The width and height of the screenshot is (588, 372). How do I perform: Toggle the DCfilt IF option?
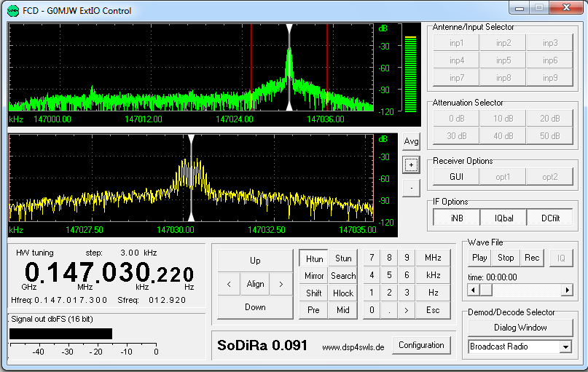click(x=549, y=218)
